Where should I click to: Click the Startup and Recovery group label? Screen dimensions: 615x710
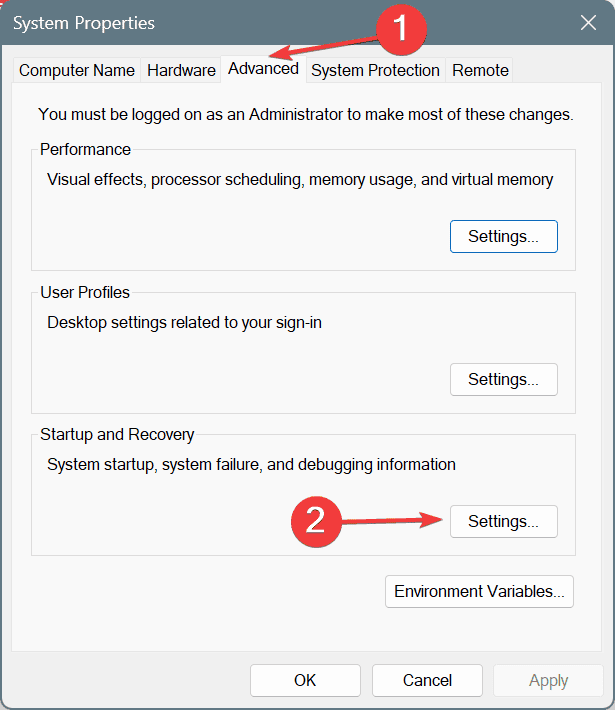[117, 435]
